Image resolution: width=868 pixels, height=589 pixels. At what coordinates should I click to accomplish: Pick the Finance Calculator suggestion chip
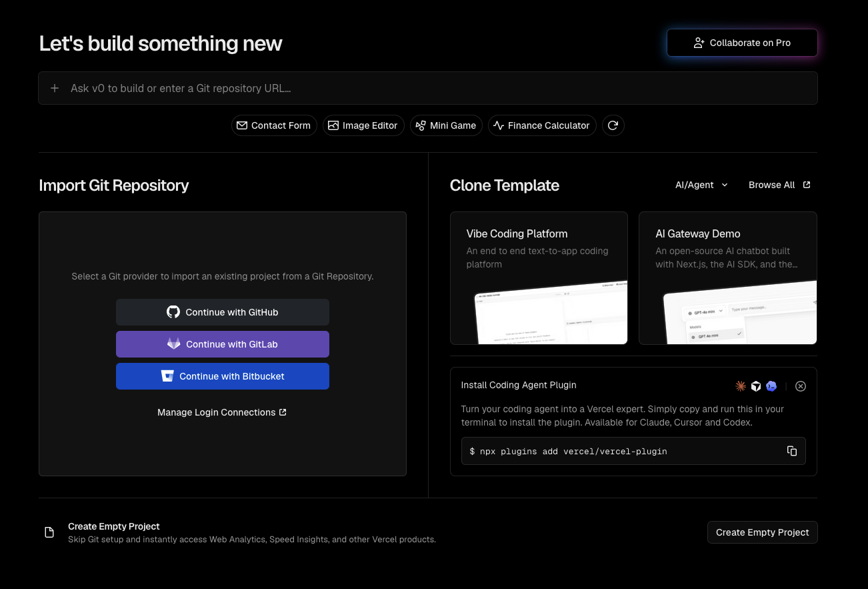pyautogui.click(x=542, y=125)
